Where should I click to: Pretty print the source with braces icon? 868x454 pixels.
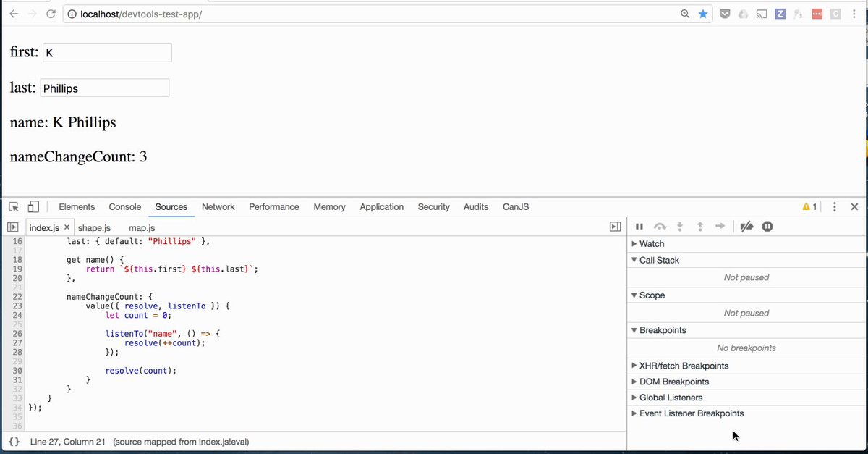[14, 442]
